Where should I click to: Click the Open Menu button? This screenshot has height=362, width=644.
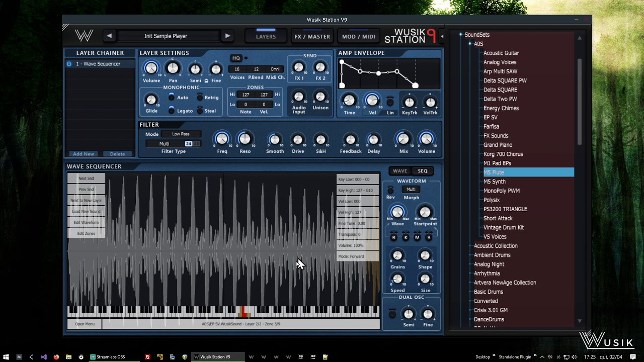[x=85, y=324]
